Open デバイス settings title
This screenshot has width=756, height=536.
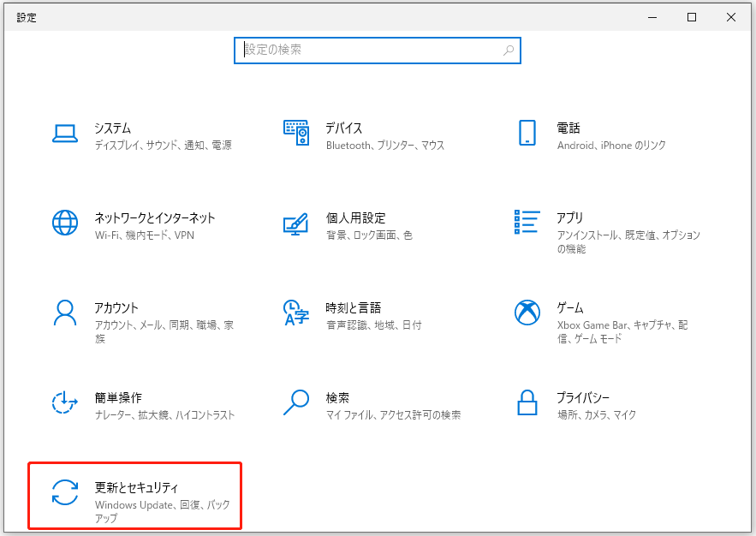(x=344, y=128)
